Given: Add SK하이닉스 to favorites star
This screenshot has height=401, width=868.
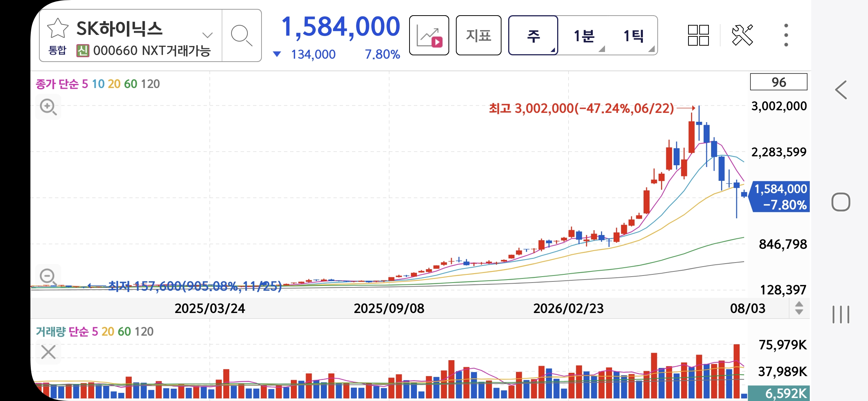Looking at the screenshot, I should [x=58, y=28].
